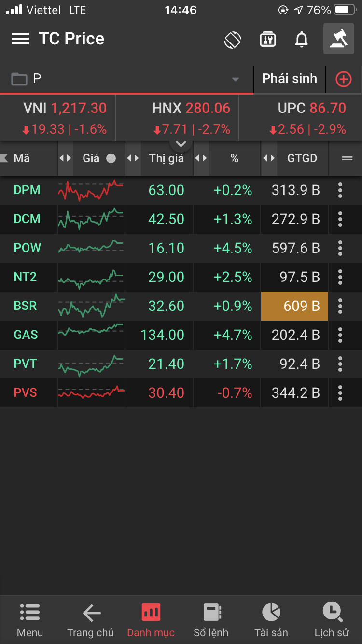Expand the P watchlist folder dropdown

click(x=236, y=79)
